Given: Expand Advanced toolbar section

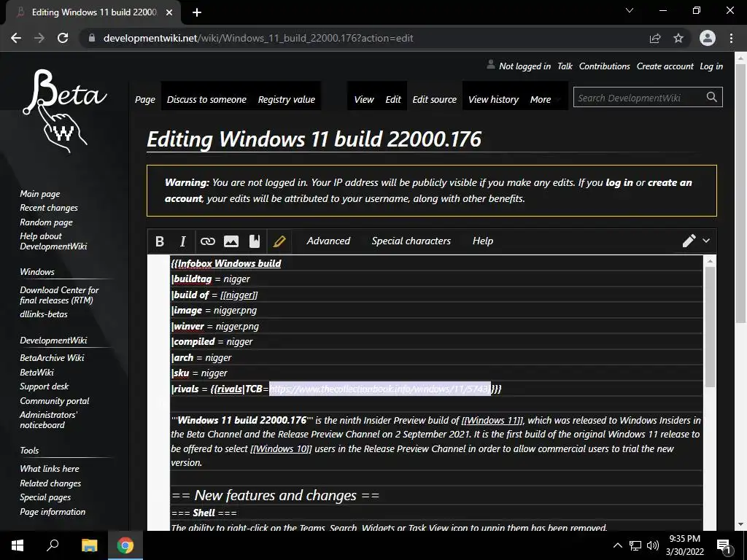Looking at the screenshot, I should pyautogui.click(x=328, y=241).
